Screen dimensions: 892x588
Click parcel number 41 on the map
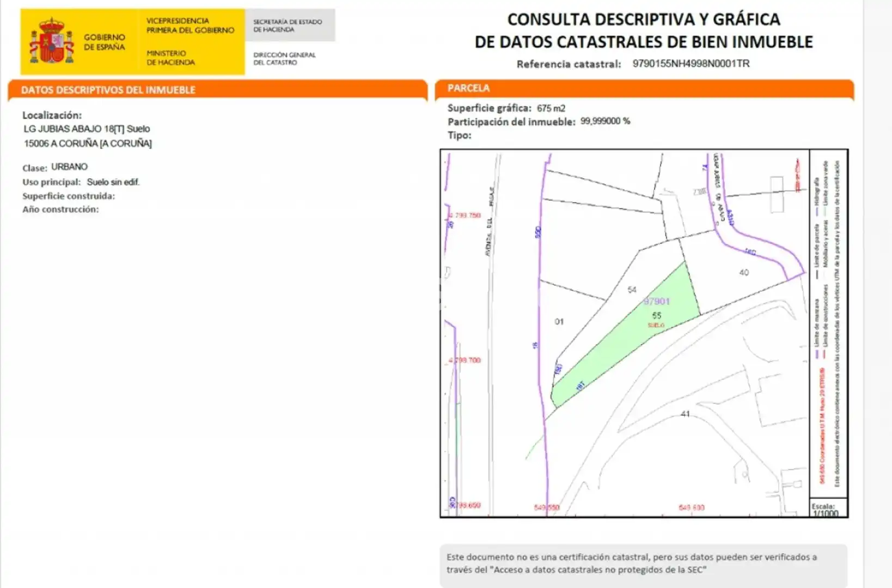(x=685, y=414)
